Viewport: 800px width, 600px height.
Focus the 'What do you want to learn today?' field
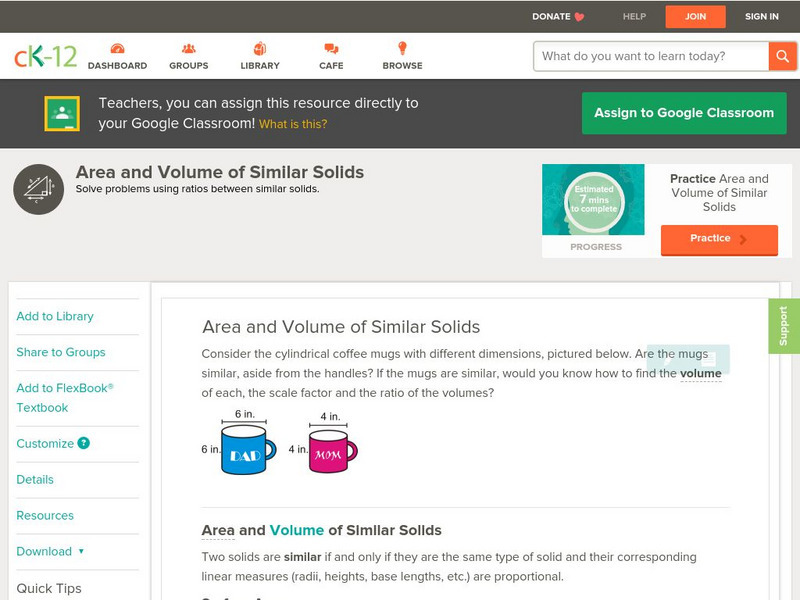652,56
